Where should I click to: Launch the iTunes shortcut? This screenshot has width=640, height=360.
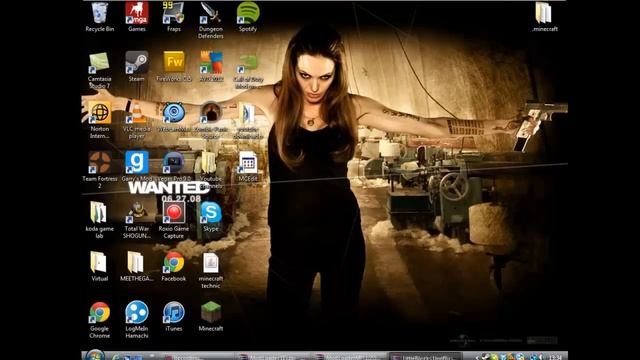(174, 313)
